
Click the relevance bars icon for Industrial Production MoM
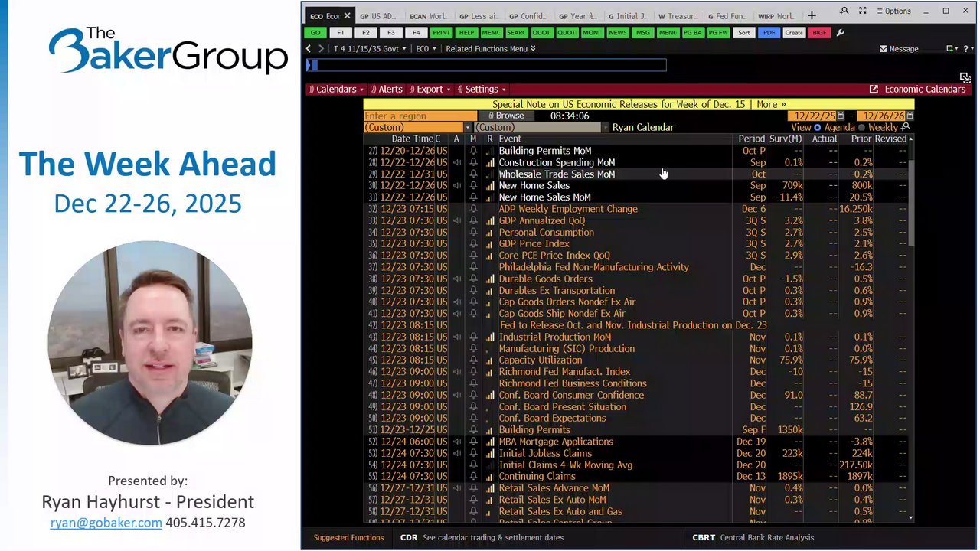click(x=490, y=337)
